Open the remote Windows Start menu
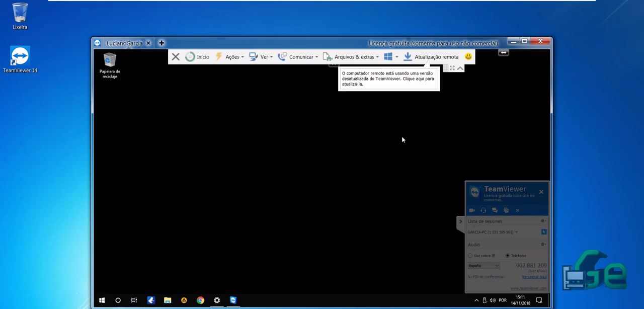The image size is (644, 309). coord(102,300)
